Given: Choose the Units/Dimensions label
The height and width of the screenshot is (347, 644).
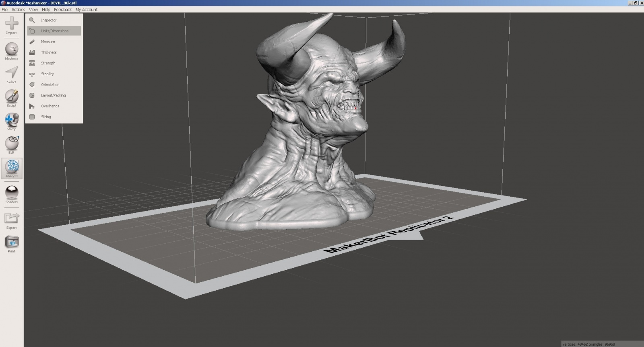Looking at the screenshot, I should (x=55, y=31).
